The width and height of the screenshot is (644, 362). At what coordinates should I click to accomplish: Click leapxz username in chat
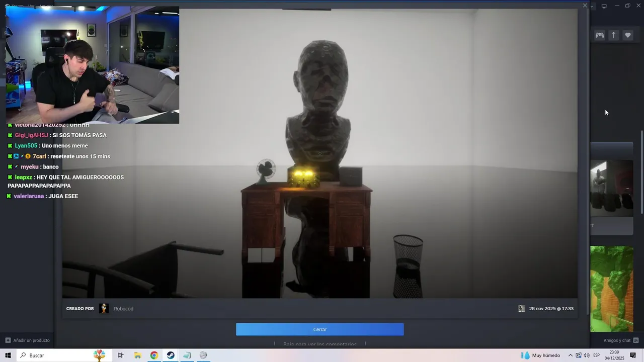[24, 177]
